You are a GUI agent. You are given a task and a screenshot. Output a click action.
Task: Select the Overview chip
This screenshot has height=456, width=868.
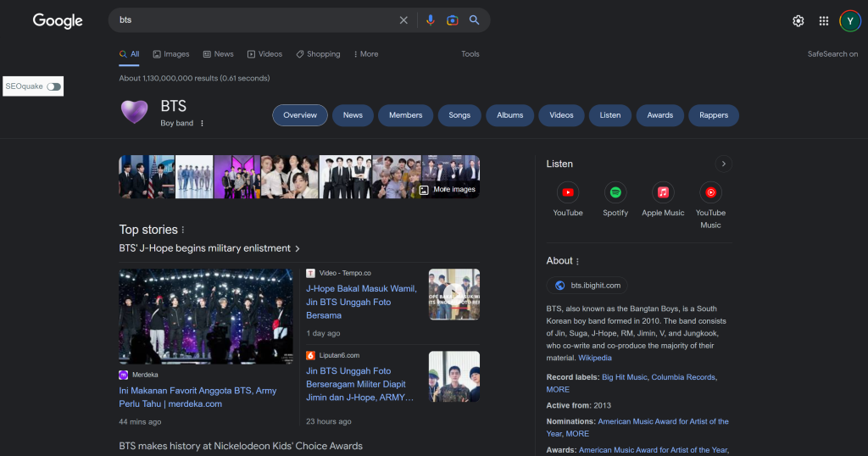[300, 115]
